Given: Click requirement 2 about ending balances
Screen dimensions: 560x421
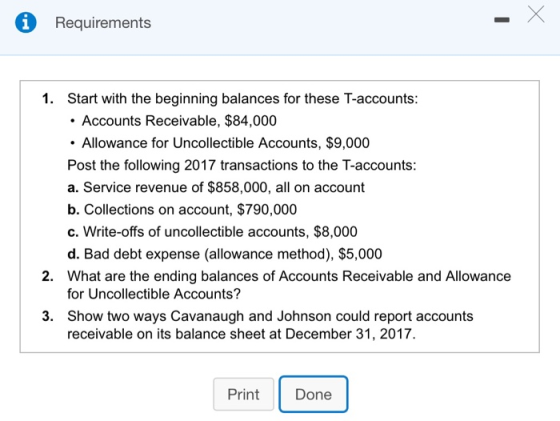Looking at the screenshot, I should (x=289, y=285).
